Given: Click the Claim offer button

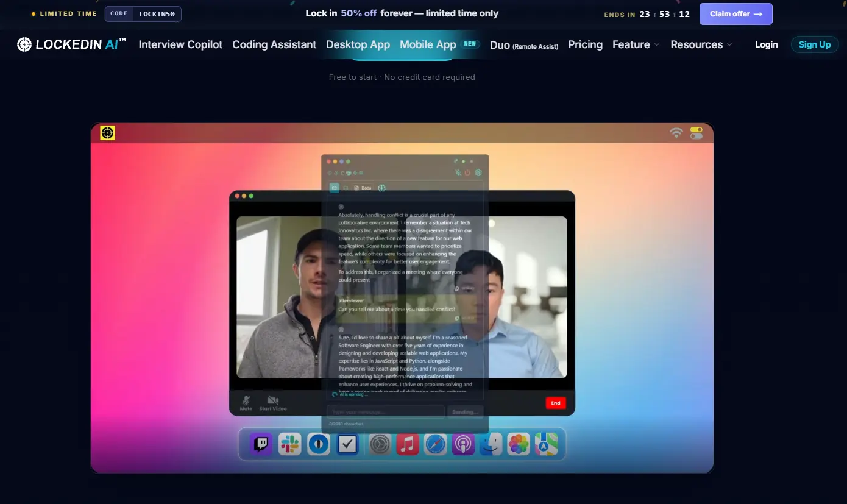Looking at the screenshot, I should point(735,14).
